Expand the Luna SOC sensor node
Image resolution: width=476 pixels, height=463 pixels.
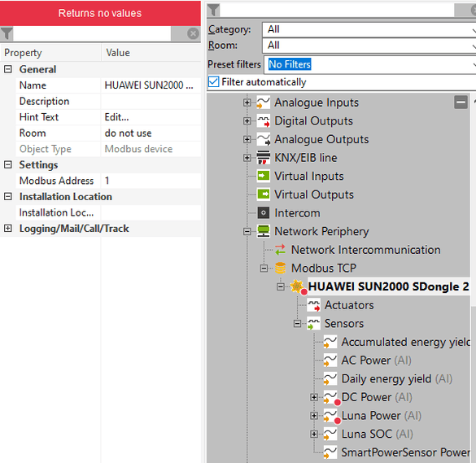tap(314, 435)
